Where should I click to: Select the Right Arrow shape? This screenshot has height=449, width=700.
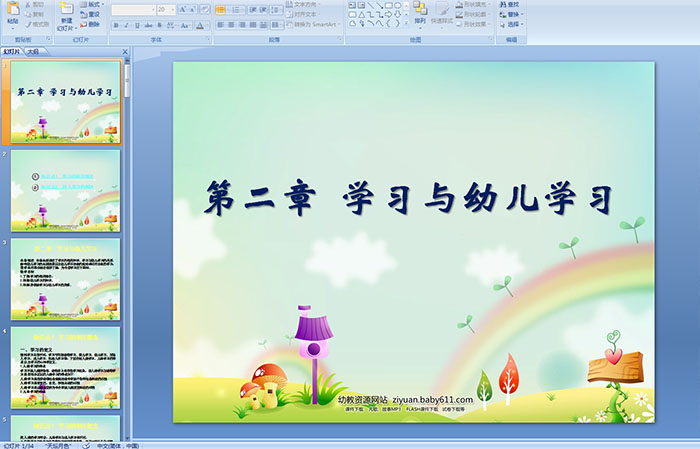pos(388,15)
